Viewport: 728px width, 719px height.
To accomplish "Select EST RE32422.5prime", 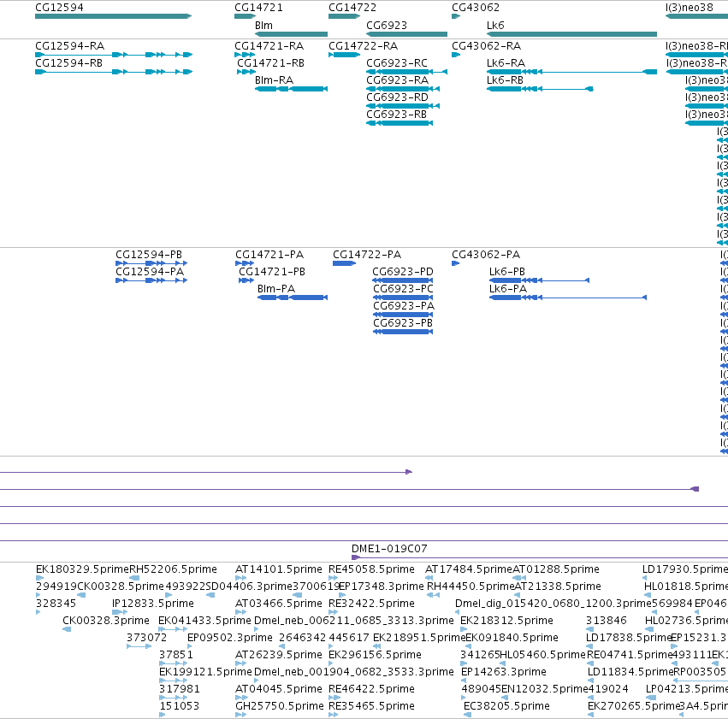I will [371, 604].
